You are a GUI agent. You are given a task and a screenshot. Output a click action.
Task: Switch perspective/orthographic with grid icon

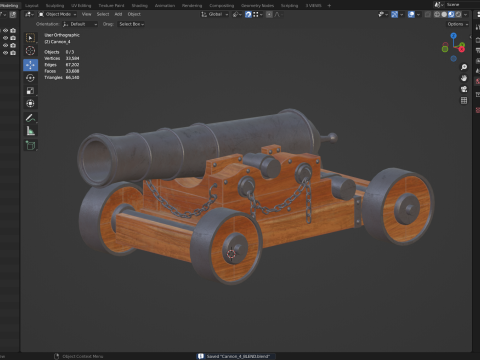click(464, 100)
